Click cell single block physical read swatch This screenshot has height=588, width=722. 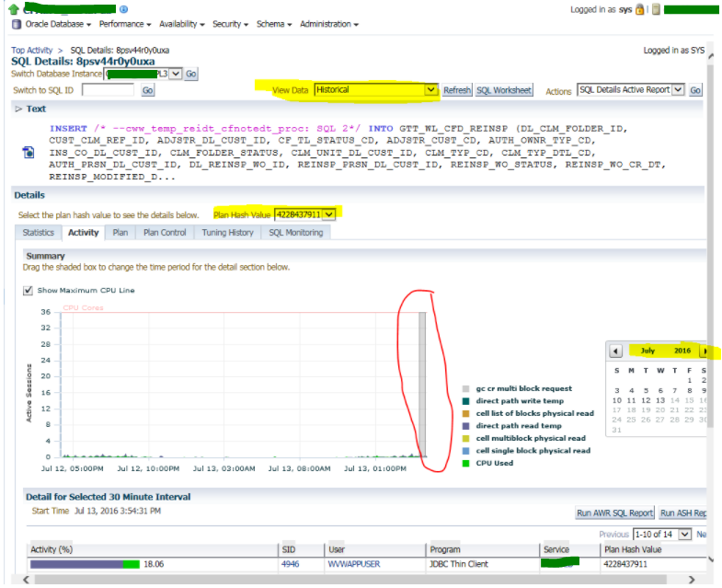[466, 451]
